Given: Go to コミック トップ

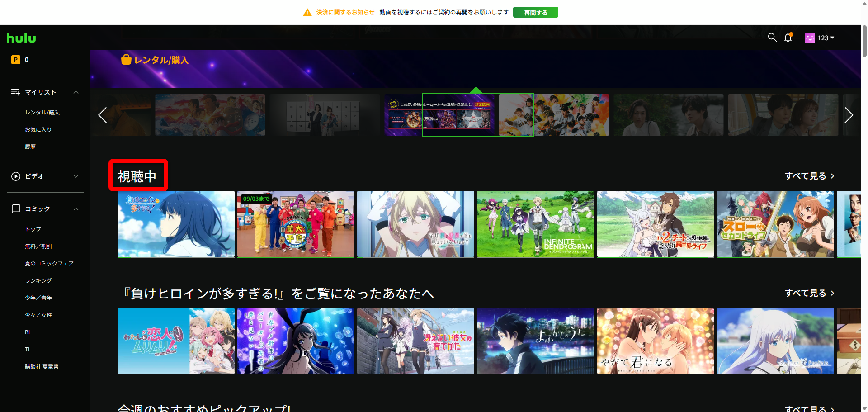Looking at the screenshot, I should pyautogui.click(x=33, y=229).
